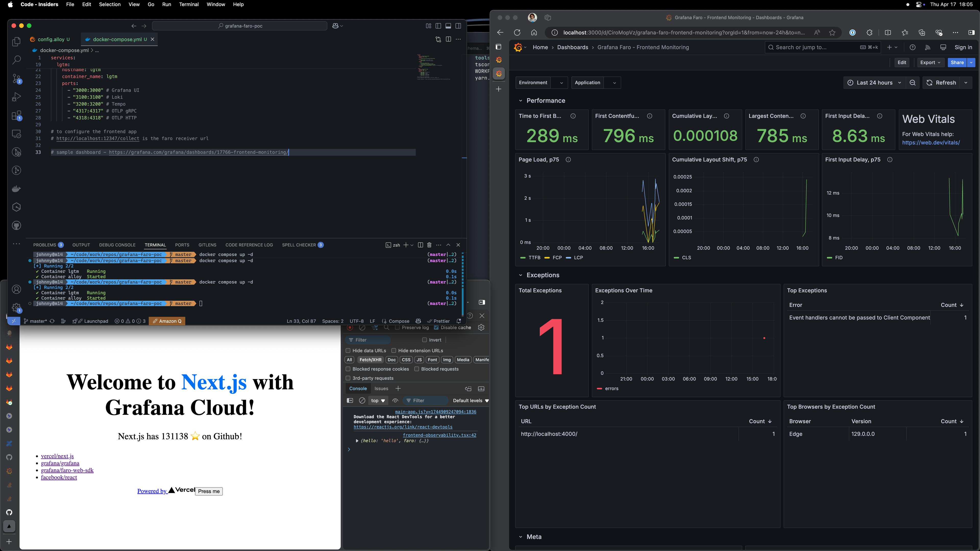Open Grafana news feed icon

tap(927, 47)
